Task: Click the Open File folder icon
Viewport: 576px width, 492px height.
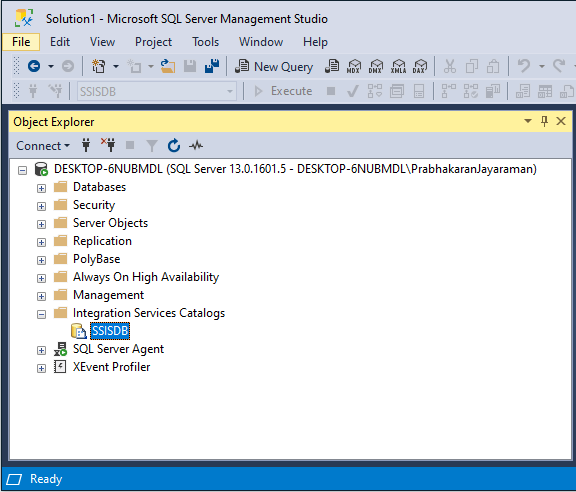Action: (168, 67)
